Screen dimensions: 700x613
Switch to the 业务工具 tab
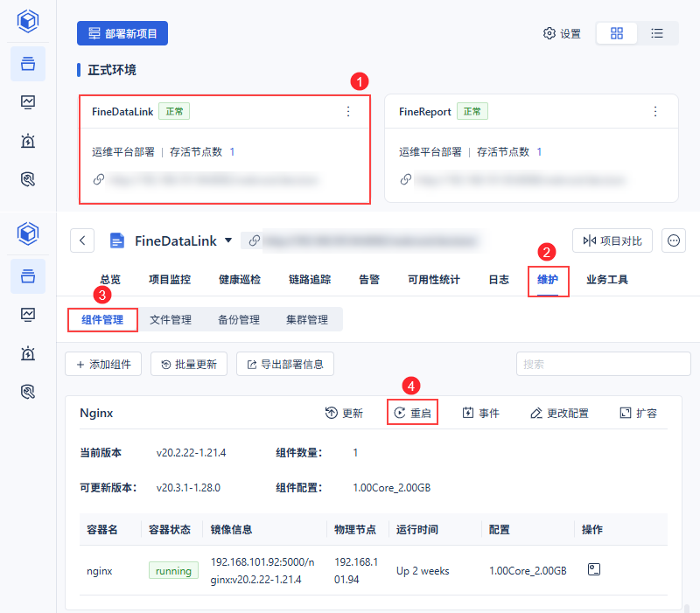[x=607, y=280]
